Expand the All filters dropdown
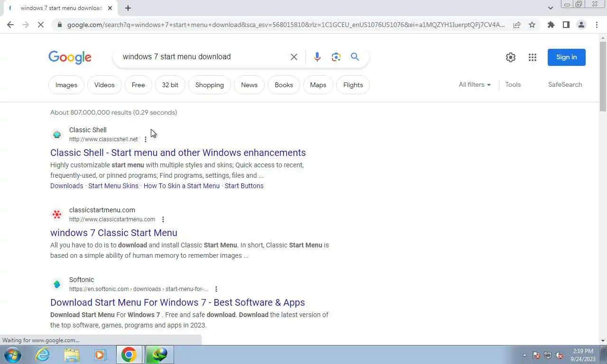Image resolution: width=607 pixels, height=364 pixels. pyautogui.click(x=475, y=85)
